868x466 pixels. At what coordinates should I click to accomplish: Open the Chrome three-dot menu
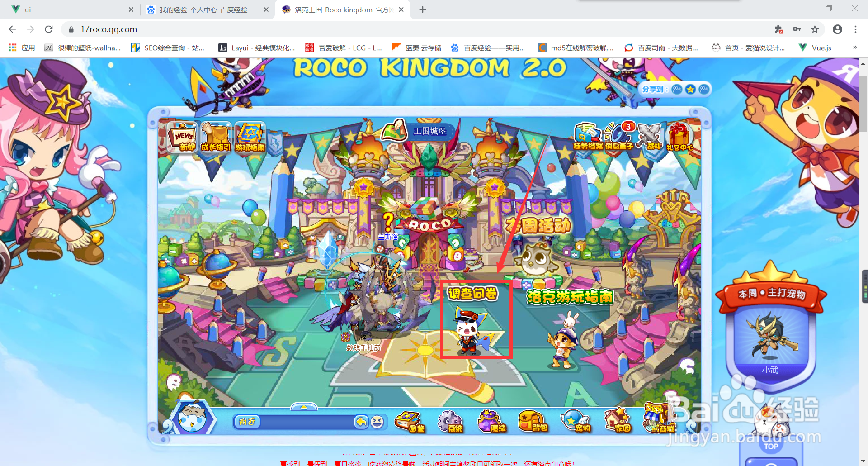(855, 29)
